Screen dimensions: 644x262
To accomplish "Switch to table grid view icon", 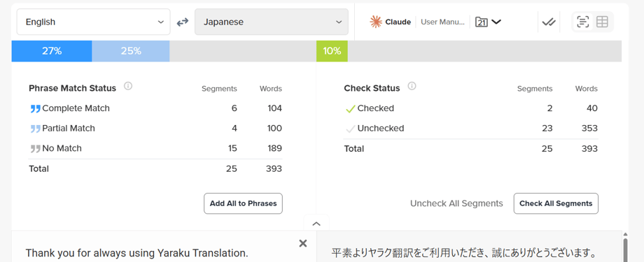I will 602,22.
